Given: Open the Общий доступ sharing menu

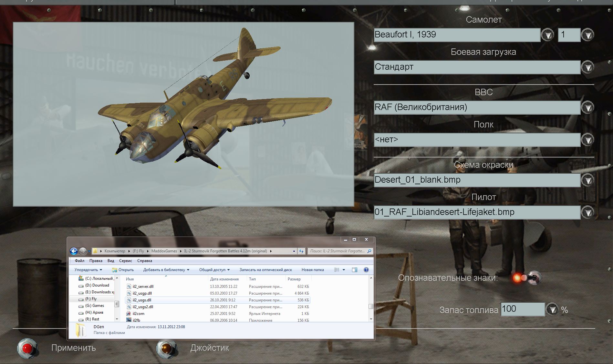Looking at the screenshot, I should [214, 270].
